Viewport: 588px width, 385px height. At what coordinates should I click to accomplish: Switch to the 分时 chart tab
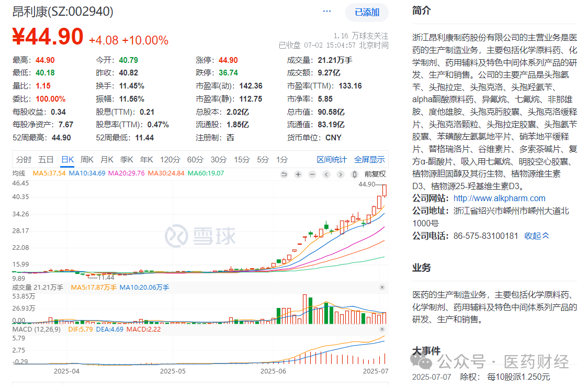(24, 160)
